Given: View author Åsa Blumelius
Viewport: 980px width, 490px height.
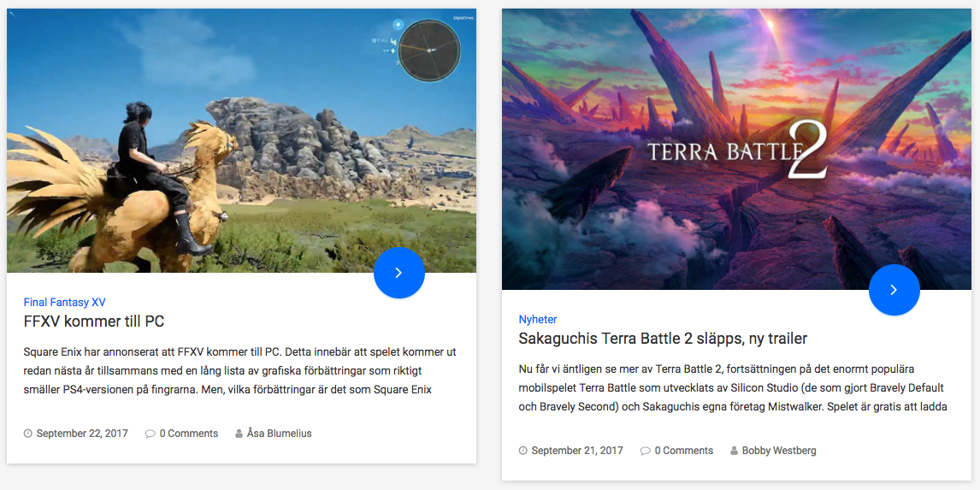Looking at the screenshot, I should click(280, 433).
